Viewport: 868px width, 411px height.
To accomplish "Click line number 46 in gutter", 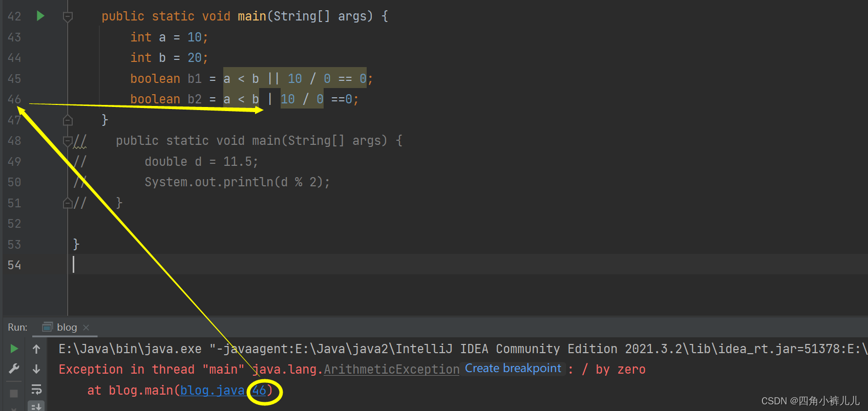I will tap(14, 99).
